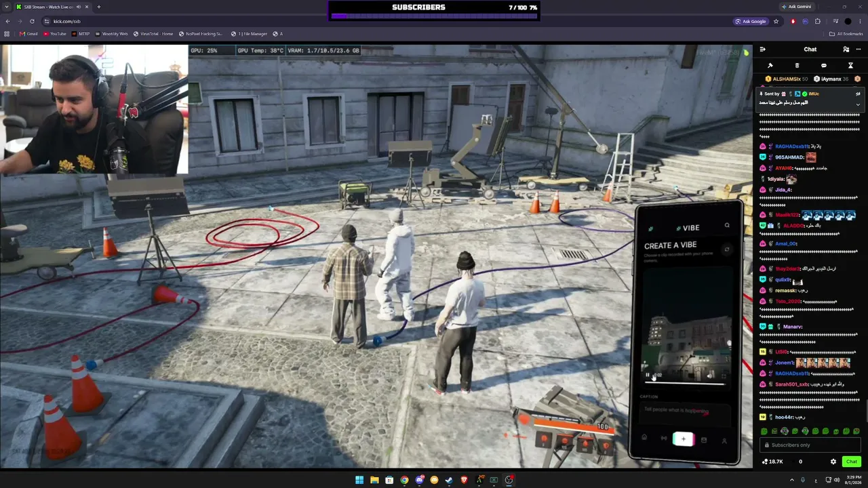Open the Chrome apps grid shortcut
The width and height of the screenshot is (868, 488).
pos(7,34)
